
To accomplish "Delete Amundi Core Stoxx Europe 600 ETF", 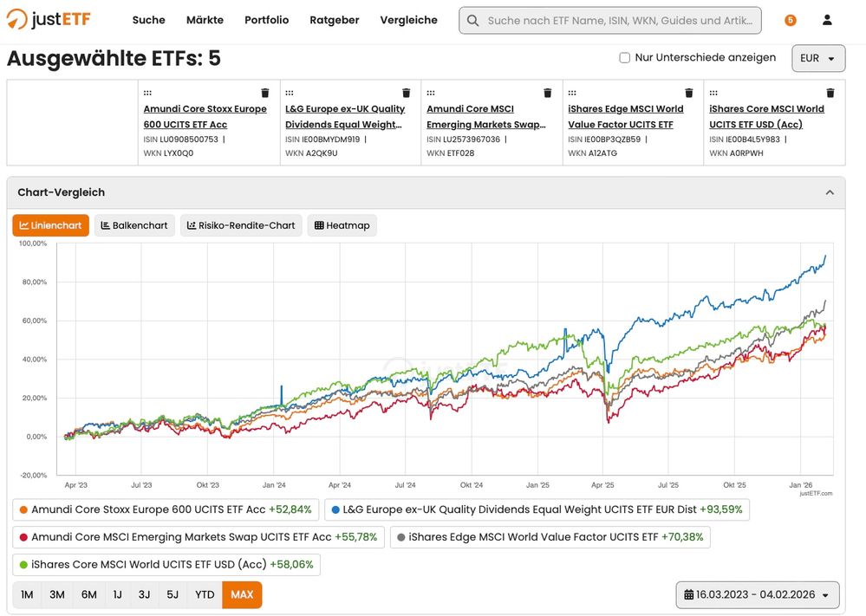I will 265,93.
